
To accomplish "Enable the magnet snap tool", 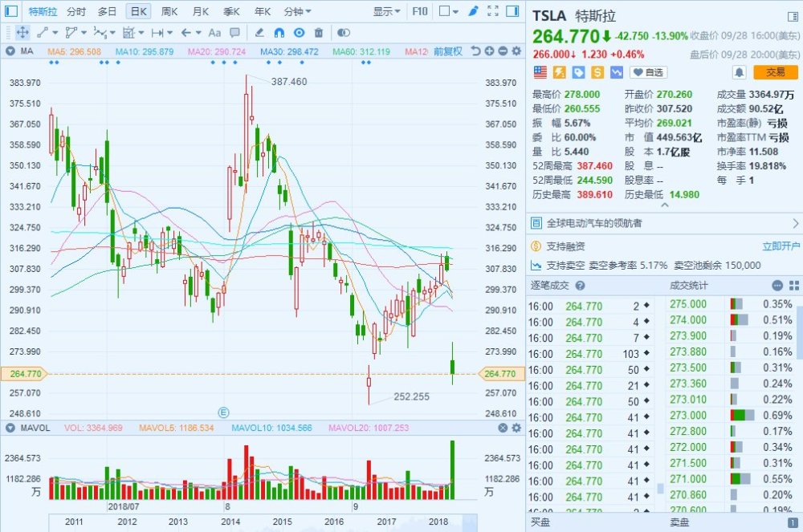I will (279, 33).
